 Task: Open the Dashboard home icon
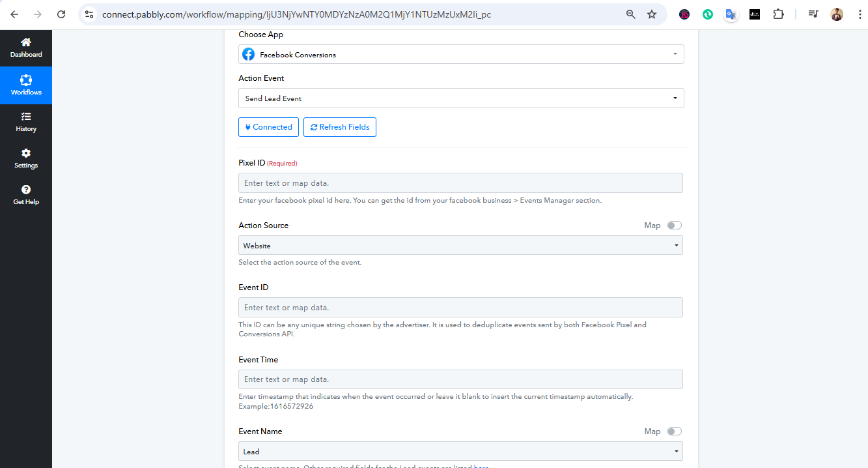26,43
